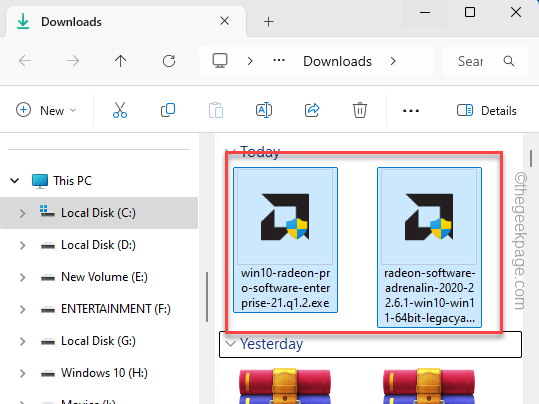Click the Yesterday group header text
539x404 pixels.
[272, 344]
